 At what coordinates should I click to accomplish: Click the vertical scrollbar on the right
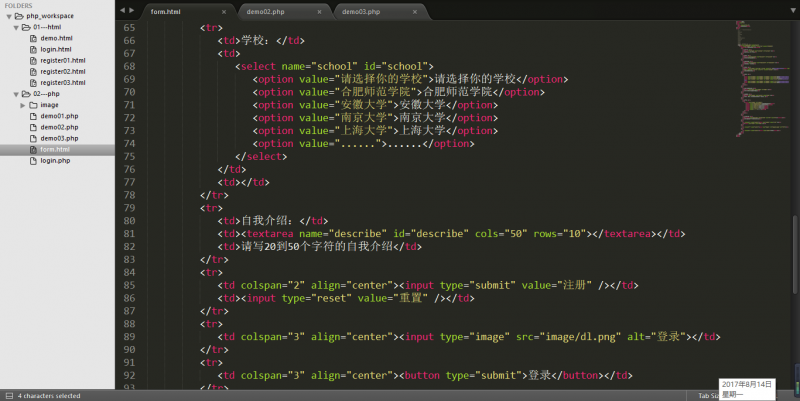[796, 200]
